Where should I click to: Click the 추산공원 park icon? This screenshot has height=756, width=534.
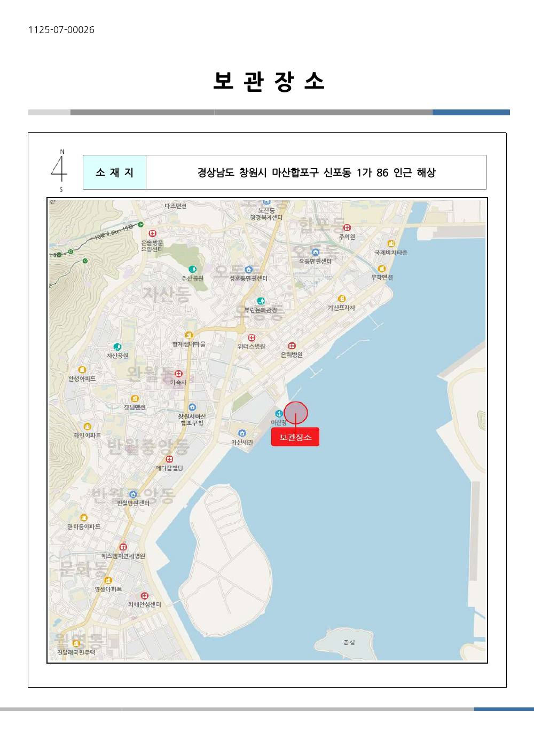(192, 270)
